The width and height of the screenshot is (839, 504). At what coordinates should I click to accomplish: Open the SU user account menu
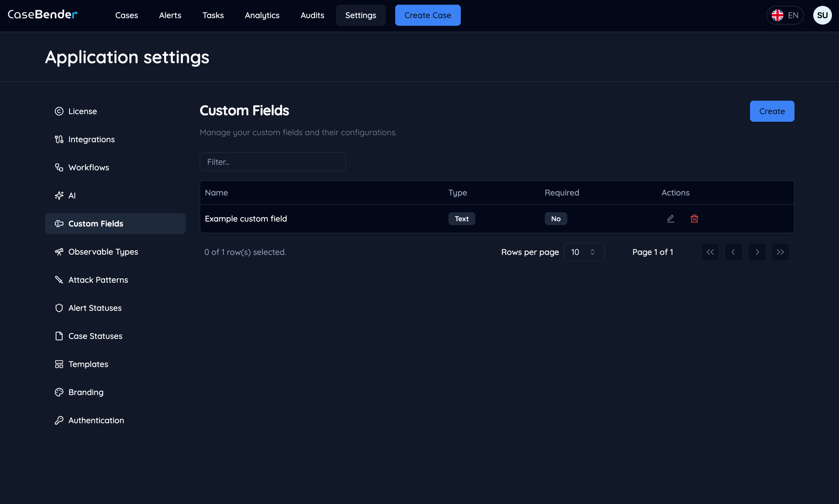tap(823, 15)
